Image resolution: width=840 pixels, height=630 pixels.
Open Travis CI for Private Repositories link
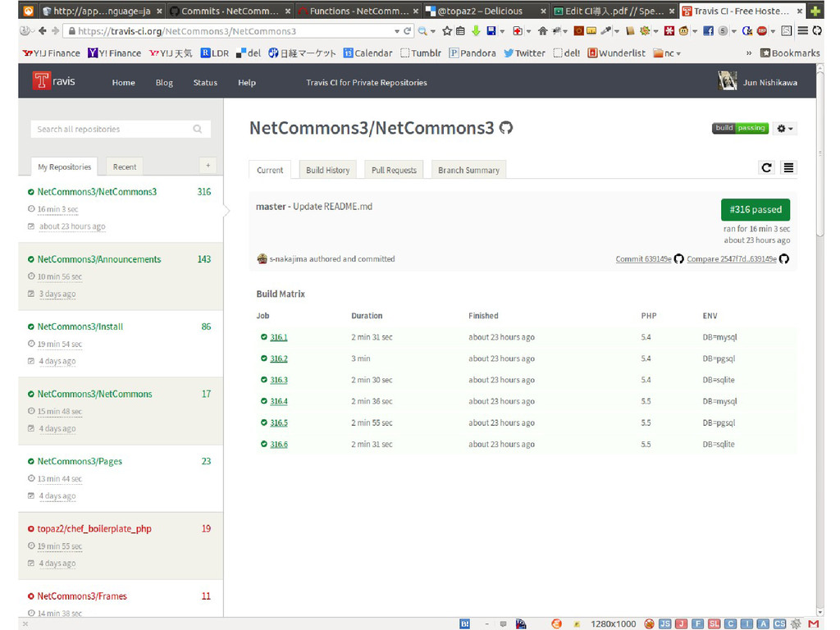[367, 83]
